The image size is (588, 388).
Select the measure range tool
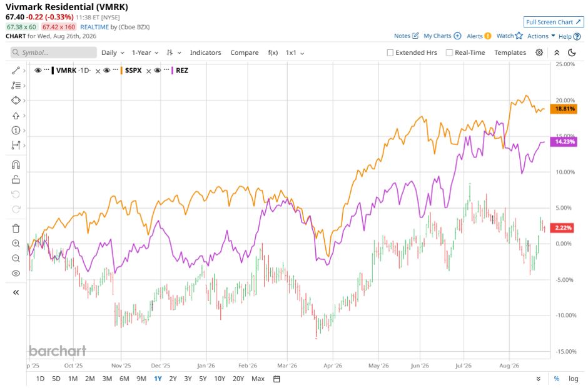click(16, 146)
